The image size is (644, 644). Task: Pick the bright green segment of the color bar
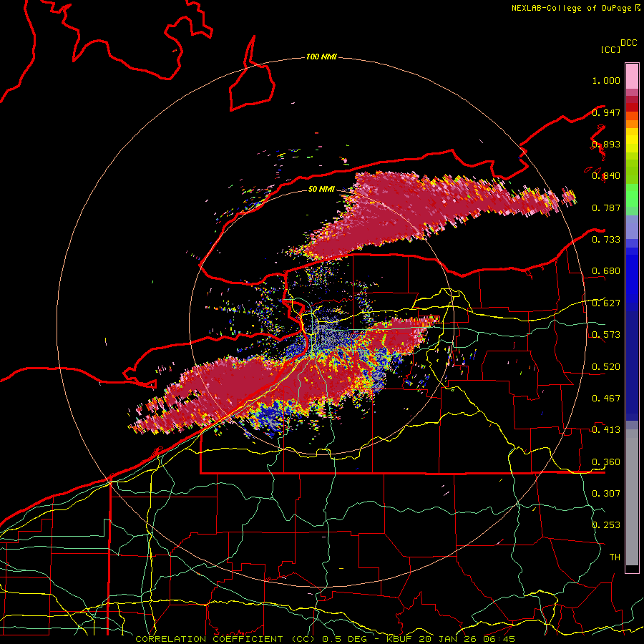[632, 195]
